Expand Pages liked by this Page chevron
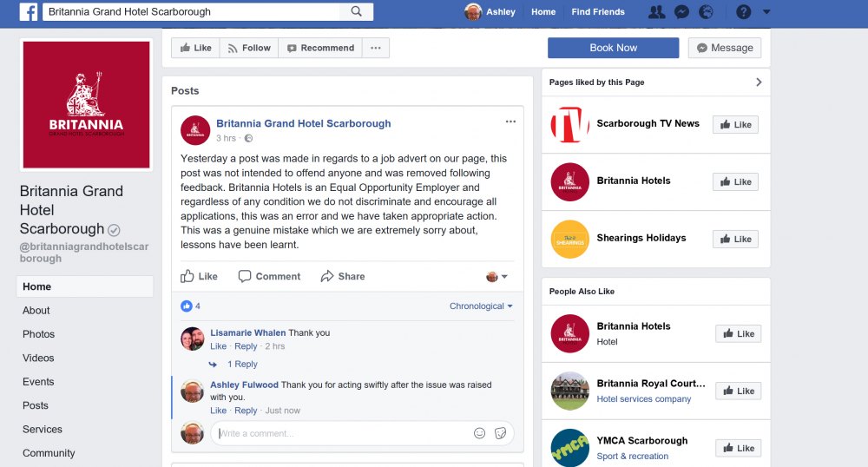Image resolution: width=868 pixels, height=467 pixels. [759, 82]
